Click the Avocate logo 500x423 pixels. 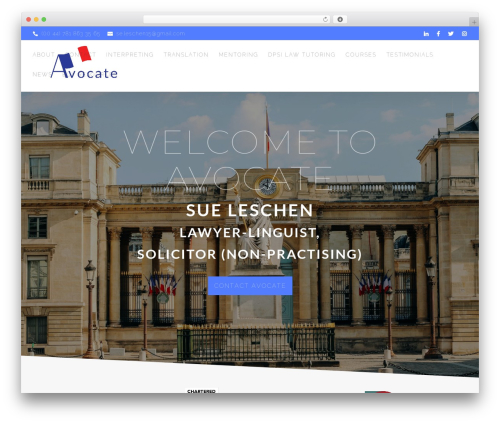pos(84,63)
